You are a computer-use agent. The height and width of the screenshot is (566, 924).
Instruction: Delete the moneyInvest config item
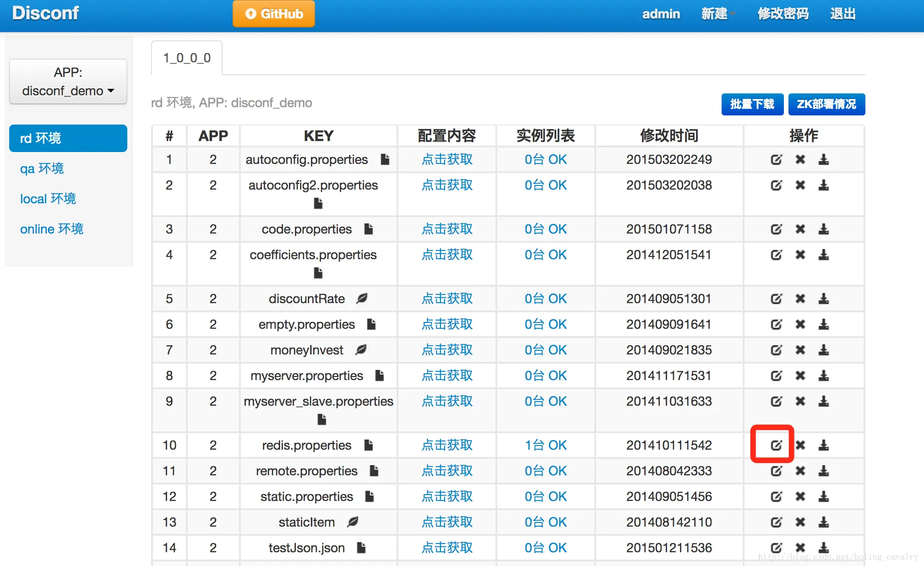[x=800, y=350]
